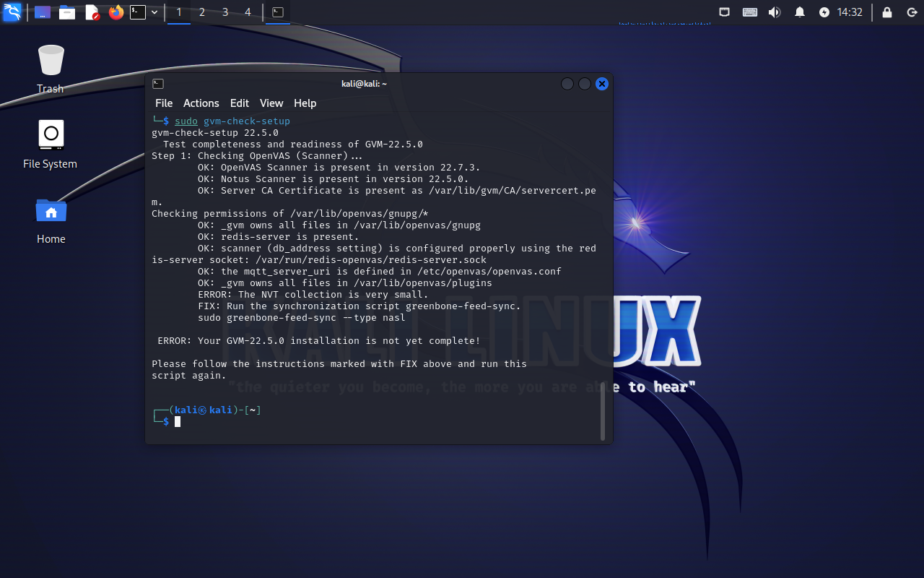This screenshot has height=578, width=924.
Task: Open the View menu in the terminal
Action: click(x=271, y=103)
